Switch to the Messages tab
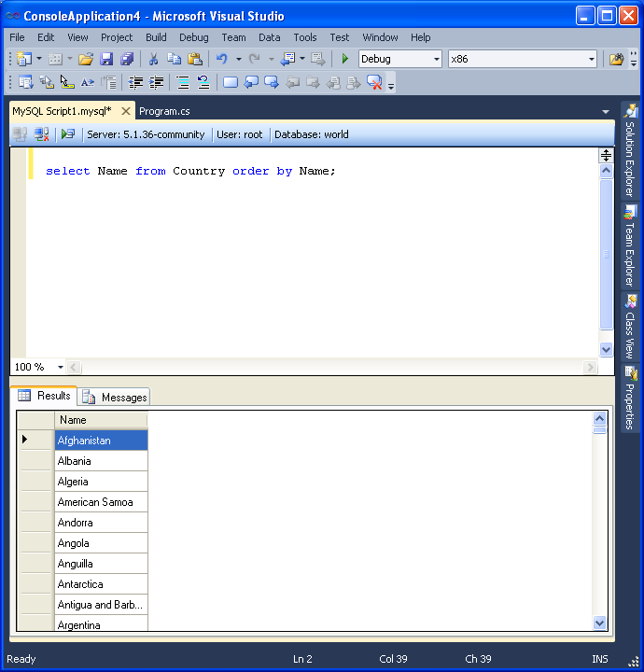This screenshot has width=644, height=672. tap(115, 398)
